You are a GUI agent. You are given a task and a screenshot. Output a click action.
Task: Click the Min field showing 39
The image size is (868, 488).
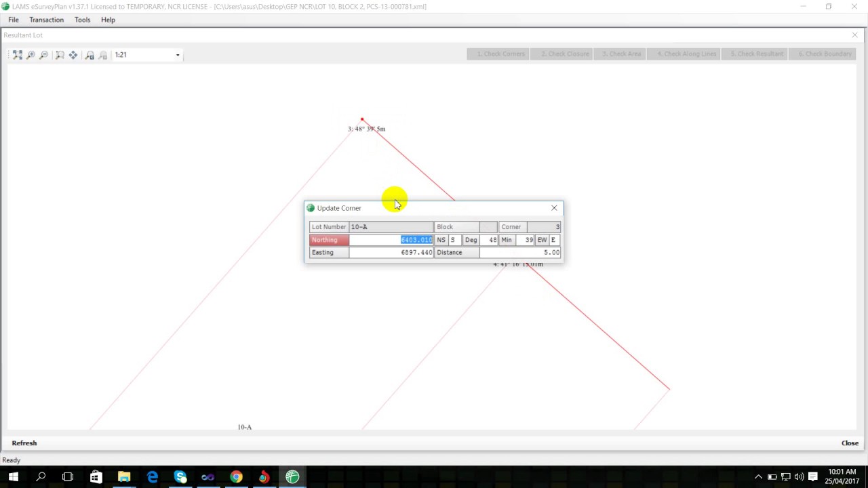coord(524,240)
